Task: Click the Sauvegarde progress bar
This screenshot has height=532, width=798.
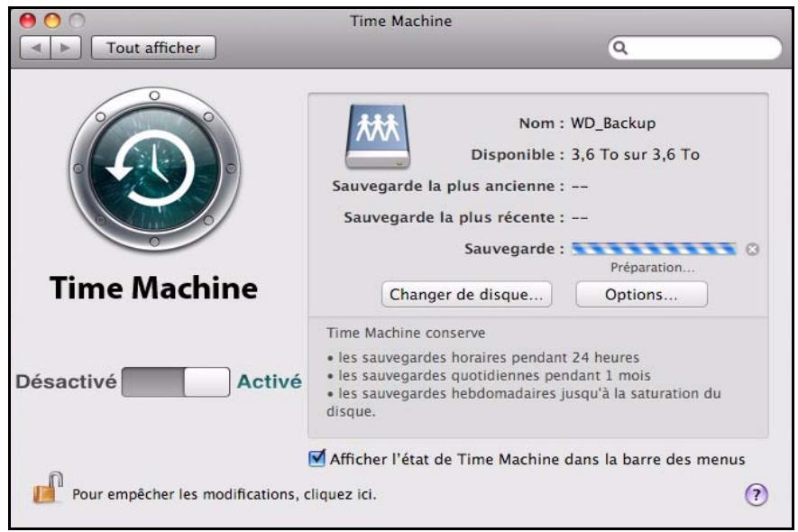Action: 654,249
